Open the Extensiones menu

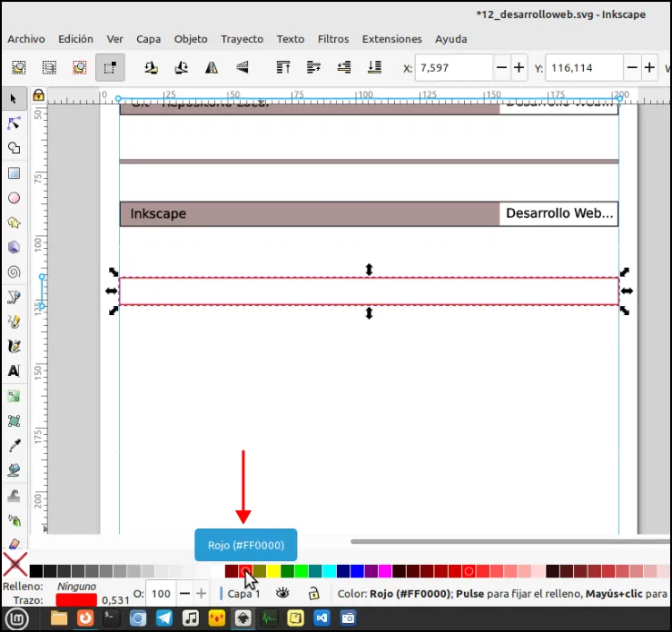pos(391,39)
